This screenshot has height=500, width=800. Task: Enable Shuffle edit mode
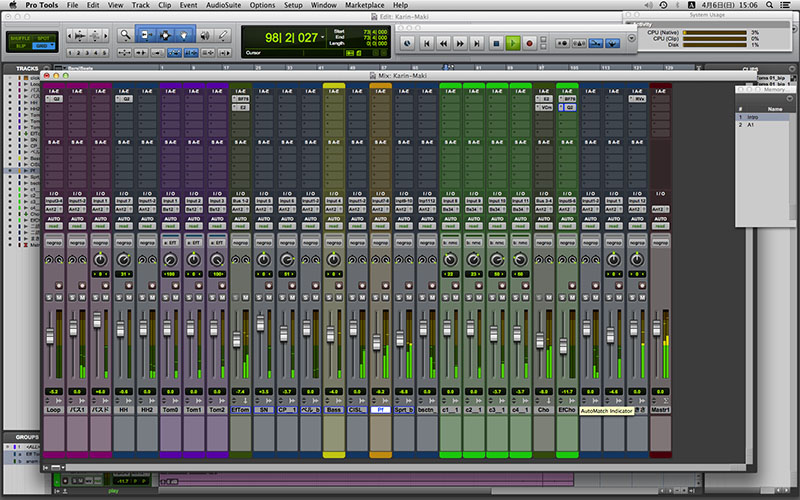[20, 38]
